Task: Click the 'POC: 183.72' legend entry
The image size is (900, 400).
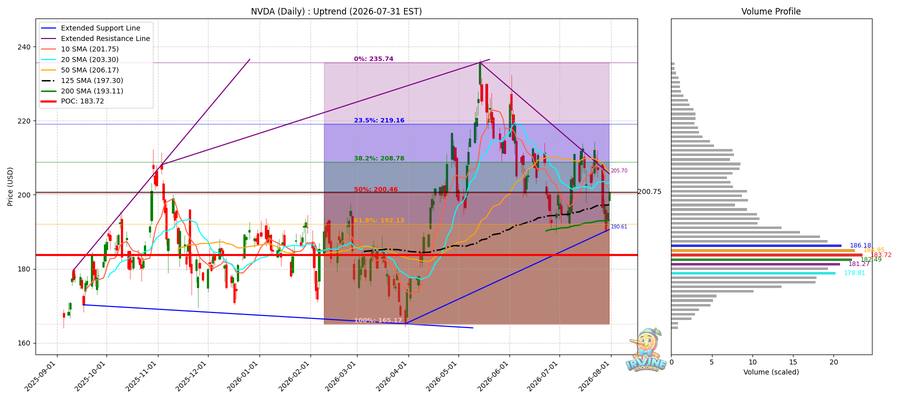Action: pyautogui.click(x=82, y=102)
